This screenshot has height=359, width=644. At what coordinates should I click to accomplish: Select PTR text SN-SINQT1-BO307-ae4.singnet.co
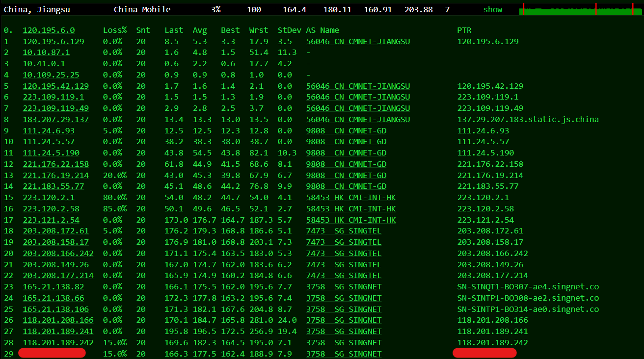click(528, 287)
